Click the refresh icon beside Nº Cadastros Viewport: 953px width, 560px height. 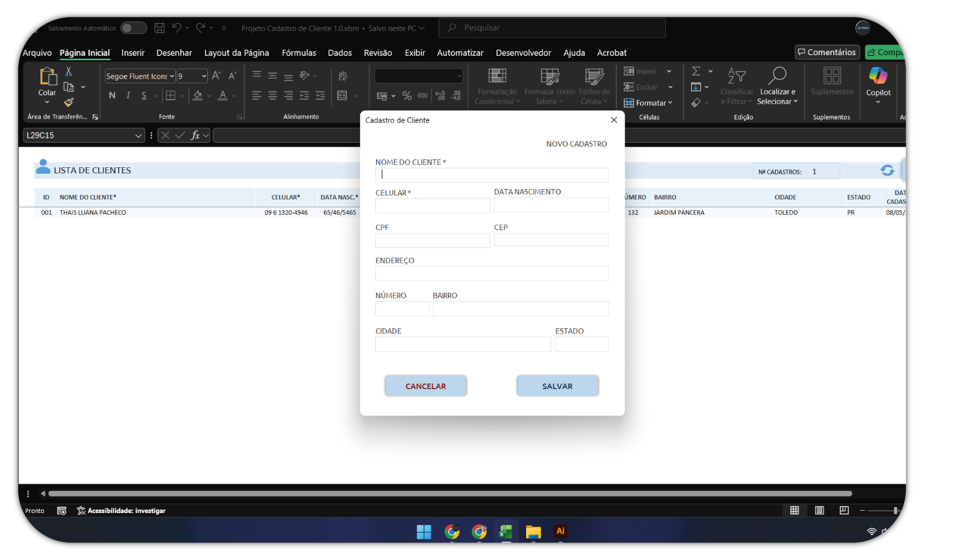coord(887,170)
